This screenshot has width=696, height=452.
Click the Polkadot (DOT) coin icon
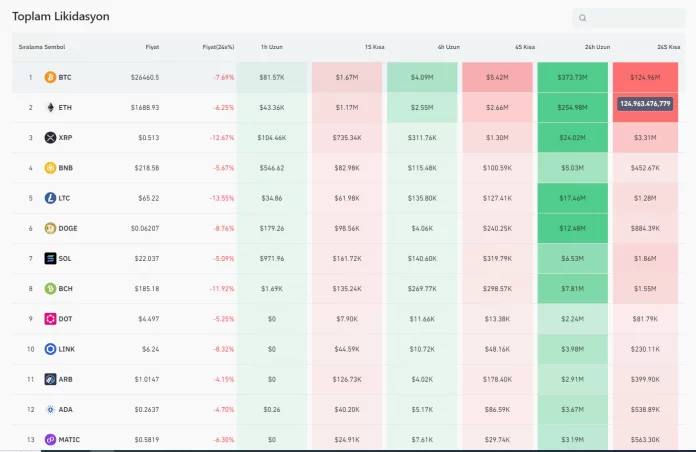50,319
